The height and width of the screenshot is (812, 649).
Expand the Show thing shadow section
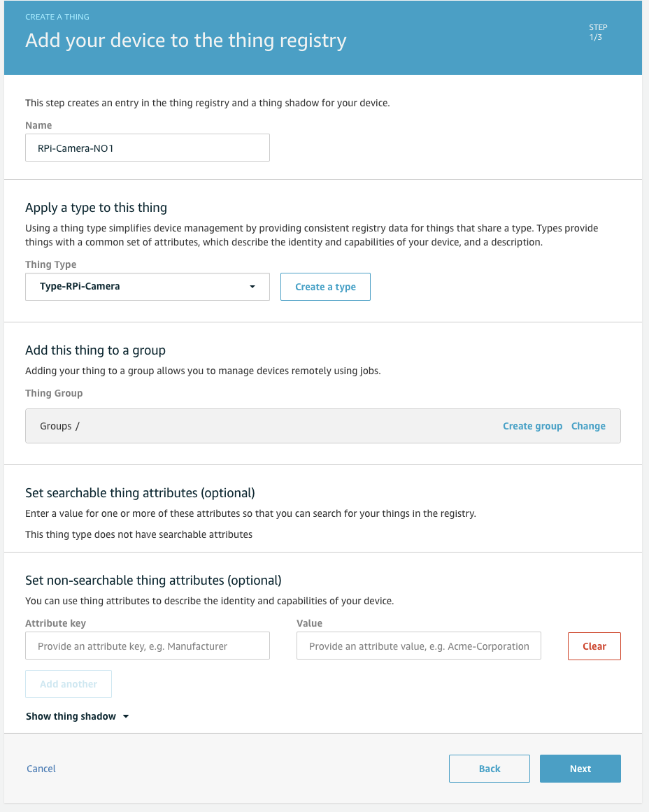(77, 716)
